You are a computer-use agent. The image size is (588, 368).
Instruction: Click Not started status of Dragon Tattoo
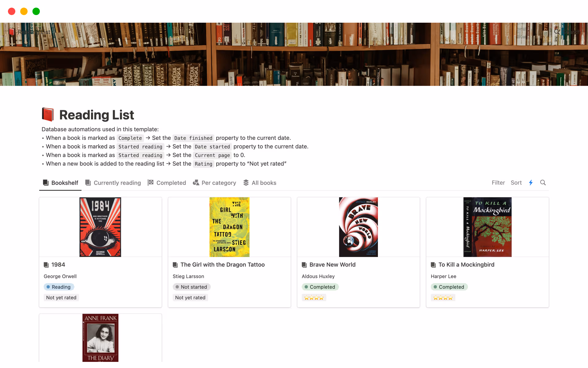[x=191, y=287]
